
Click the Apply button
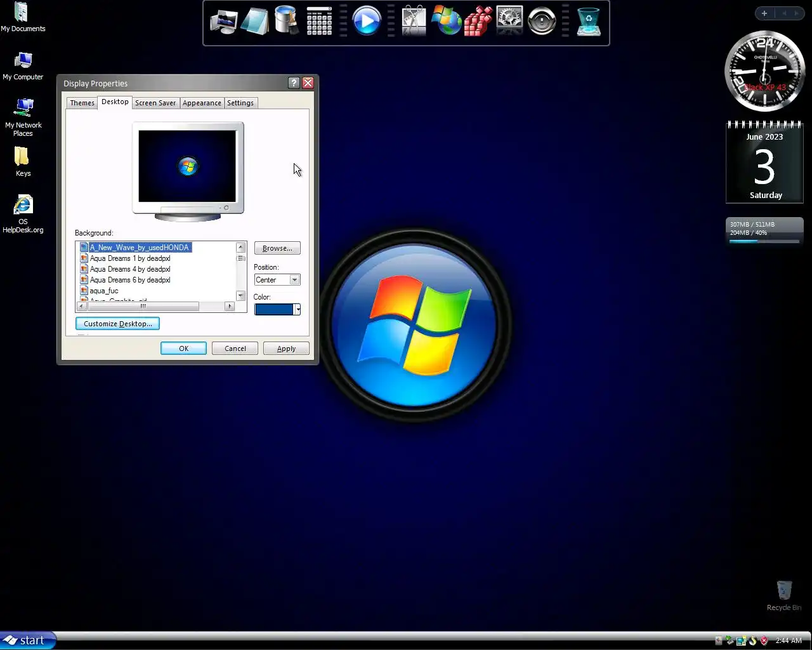click(x=286, y=348)
